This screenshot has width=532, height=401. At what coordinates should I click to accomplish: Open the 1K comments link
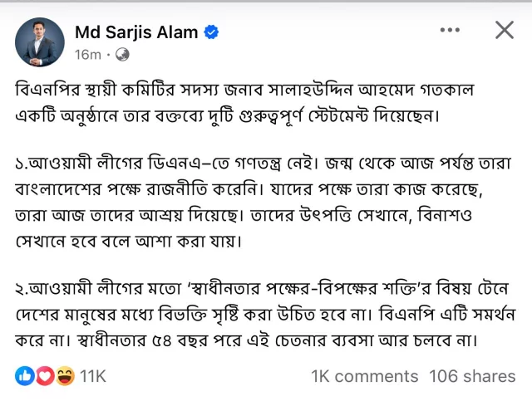(364, 376)
